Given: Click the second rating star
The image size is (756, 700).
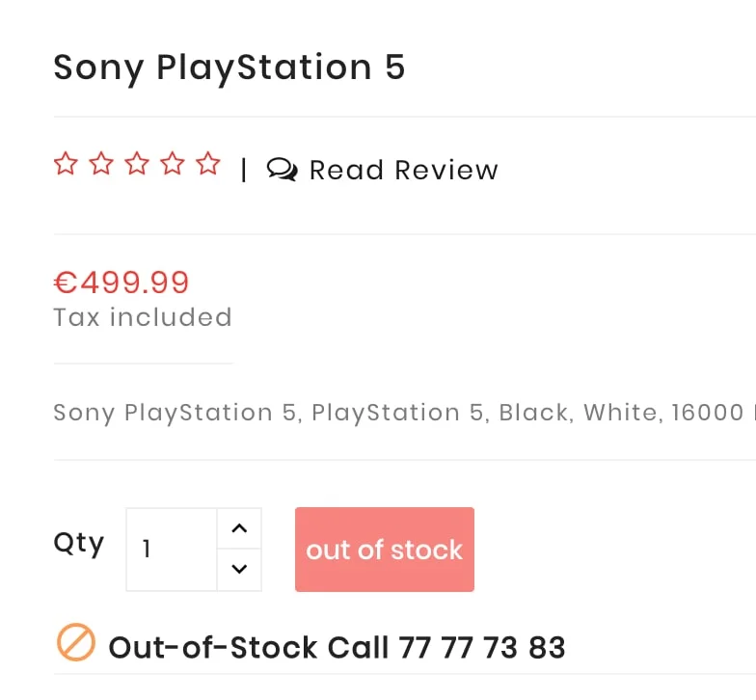Looking at the screenshot, I should click(100, 164).
